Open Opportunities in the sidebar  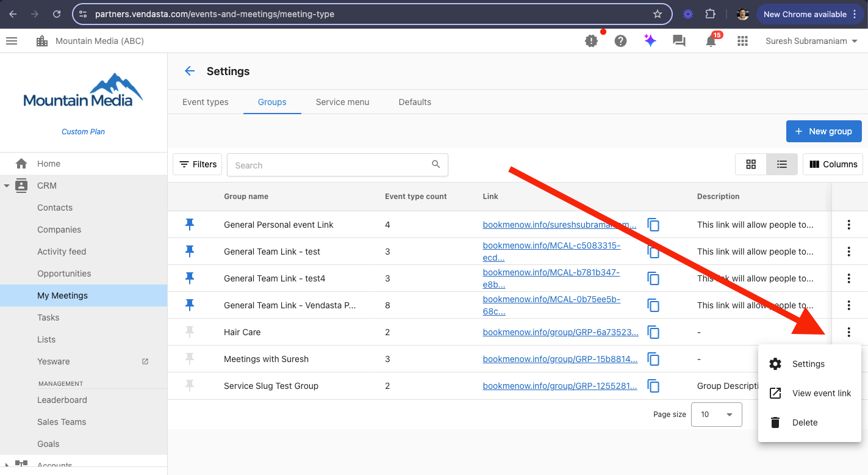(x=84, y=274)
